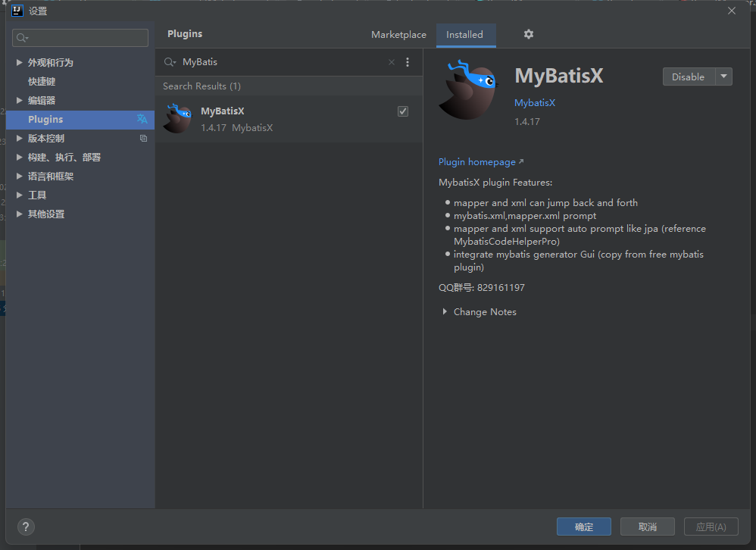
Task: Click the IntelliJ IDEA logo in title bar
Action: pos(17,11)
